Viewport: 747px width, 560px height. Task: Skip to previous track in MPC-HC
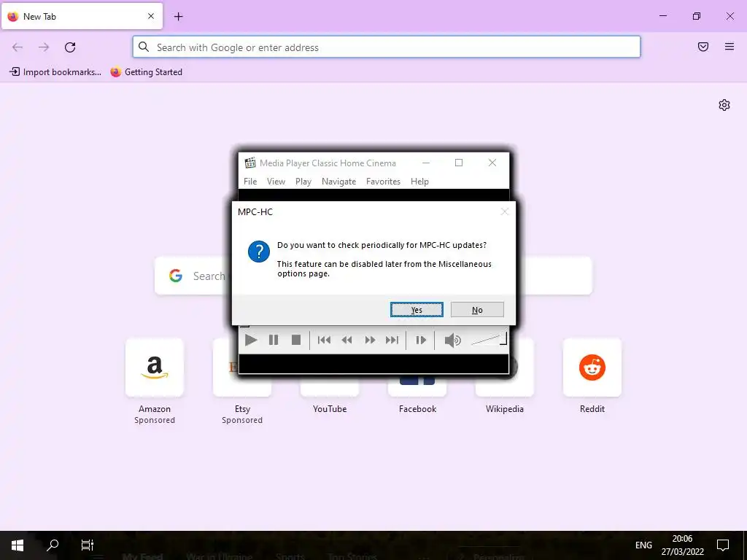[x=324, y=340]
